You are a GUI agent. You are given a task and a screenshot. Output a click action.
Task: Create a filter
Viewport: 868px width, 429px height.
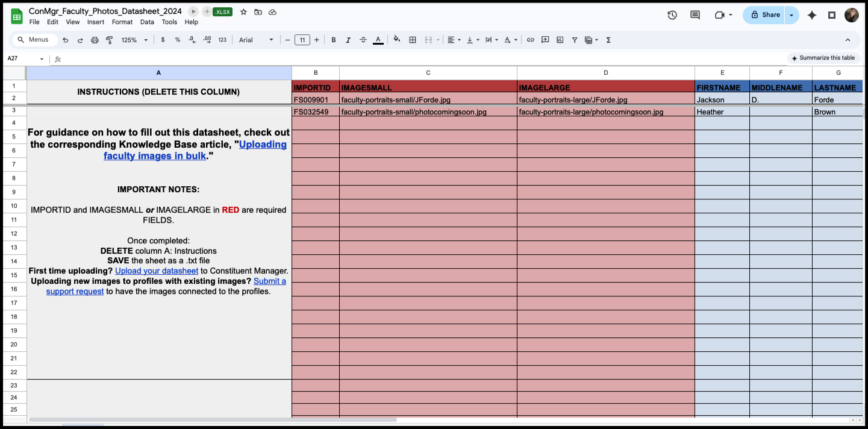pos(575,40)
